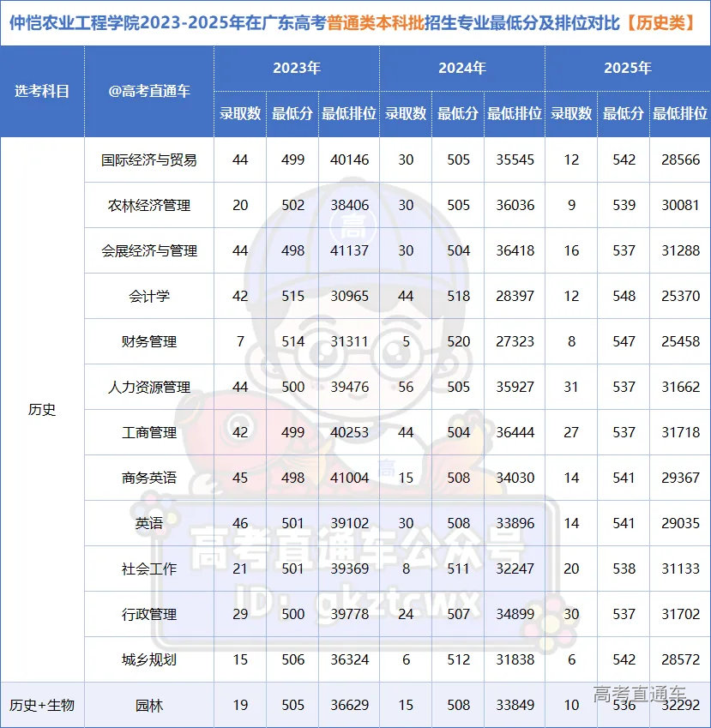Click the 2025年 column group header
This screenshot has width=711, height=728.
point(627,68)
